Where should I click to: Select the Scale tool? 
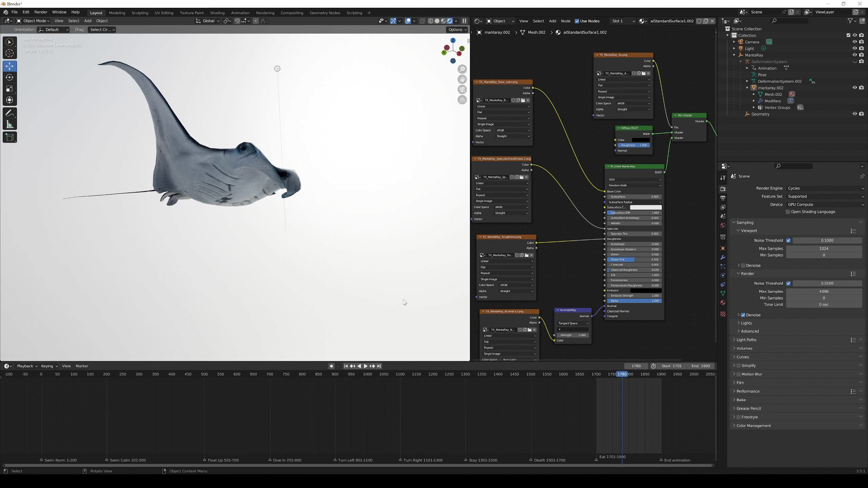coord(9,89)
